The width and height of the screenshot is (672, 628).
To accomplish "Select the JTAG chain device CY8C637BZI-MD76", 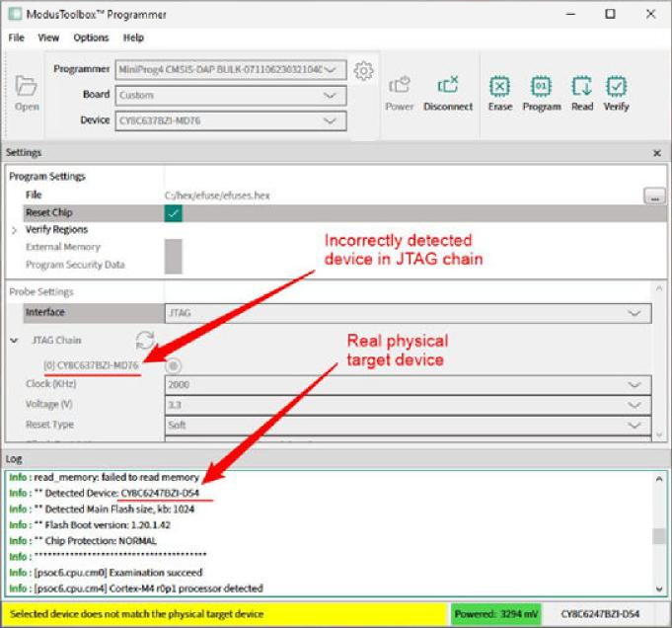I will click(x=92, y=365).
